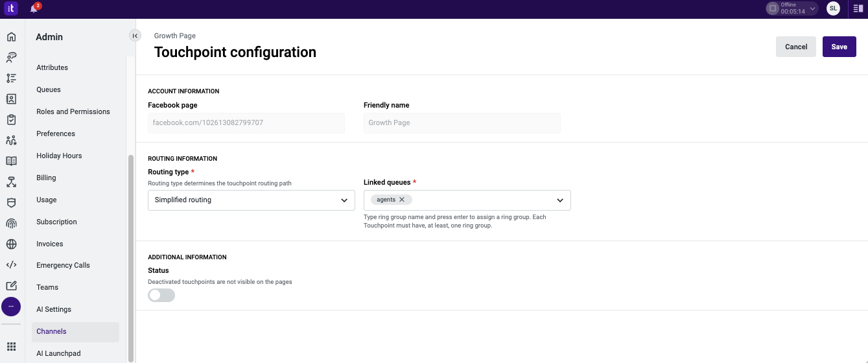Open the apps grid icon
The height and width of the screenshot is (363, 868).
11,347
